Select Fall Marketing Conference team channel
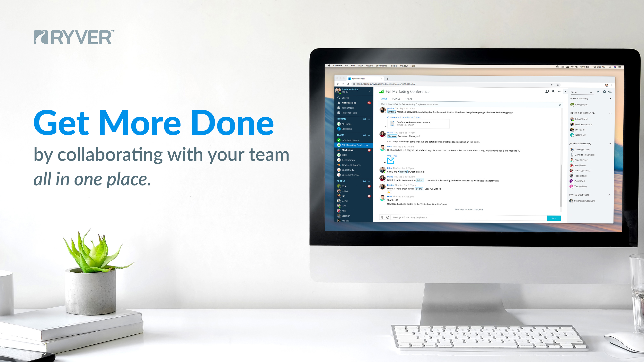 [354, 145]
